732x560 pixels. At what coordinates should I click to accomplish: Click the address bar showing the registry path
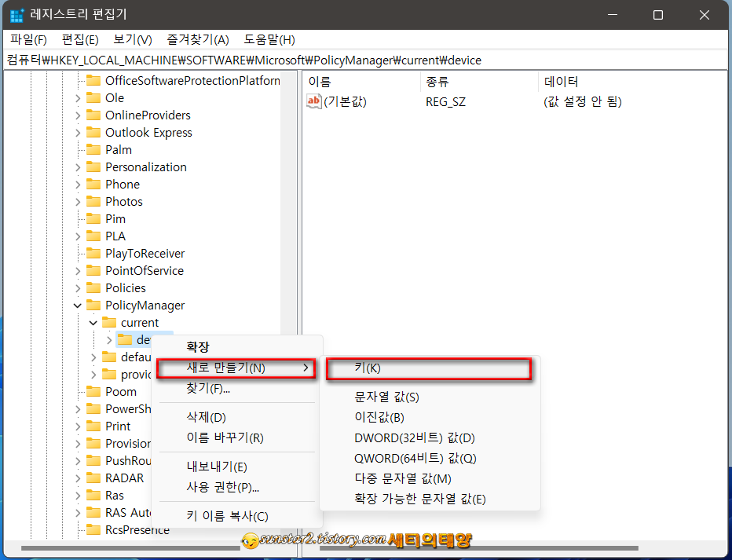314,59
